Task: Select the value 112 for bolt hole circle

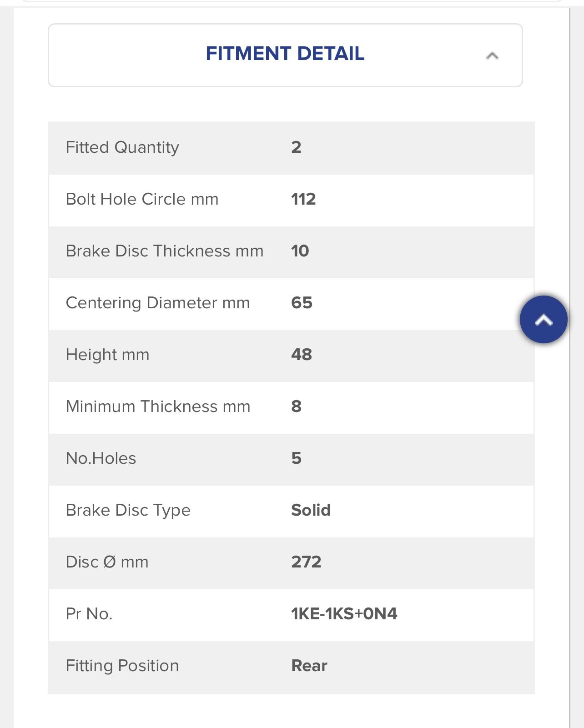Action: 303,199
